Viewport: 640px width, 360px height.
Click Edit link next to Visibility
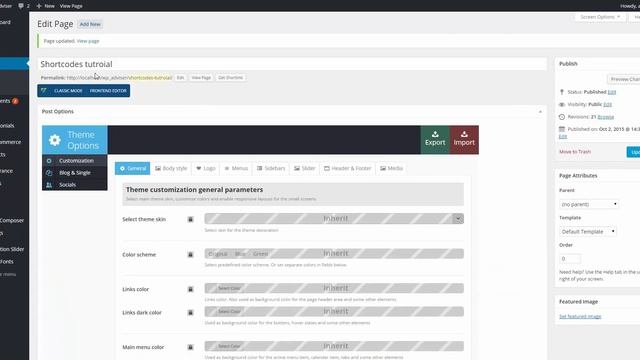coord(607,104)
